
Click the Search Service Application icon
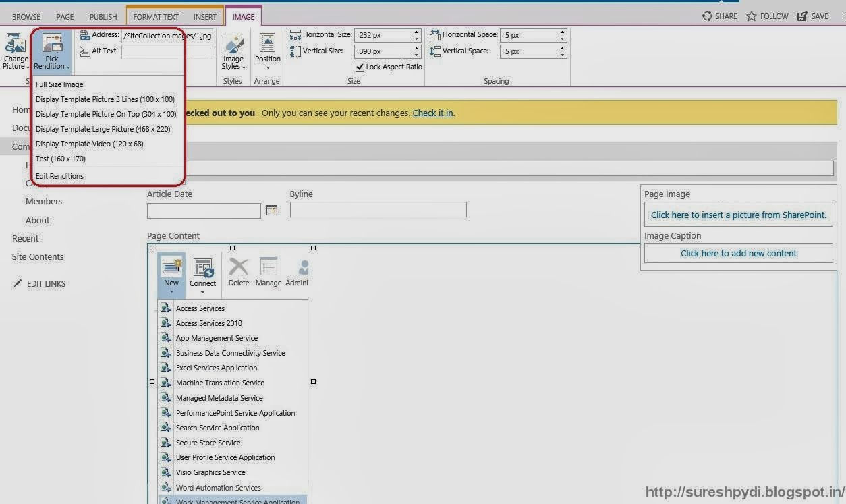coord(166,428)
